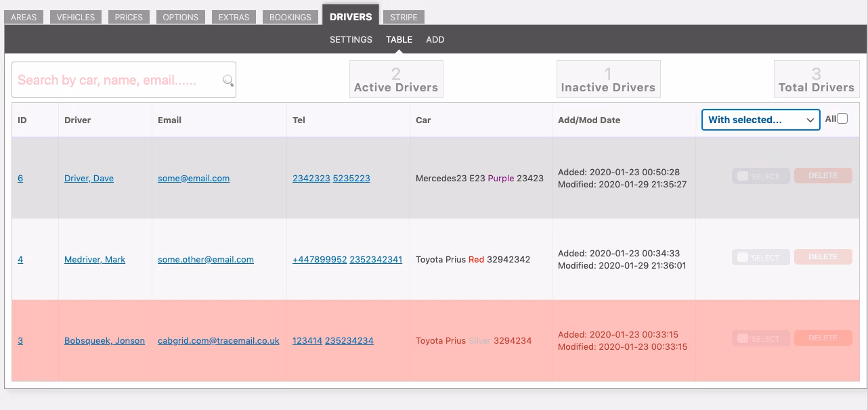Image resolution: width=868 pixels, height=410 pixels.
Task: Call phone number 2342323
Action: click(x=311, y=178)
